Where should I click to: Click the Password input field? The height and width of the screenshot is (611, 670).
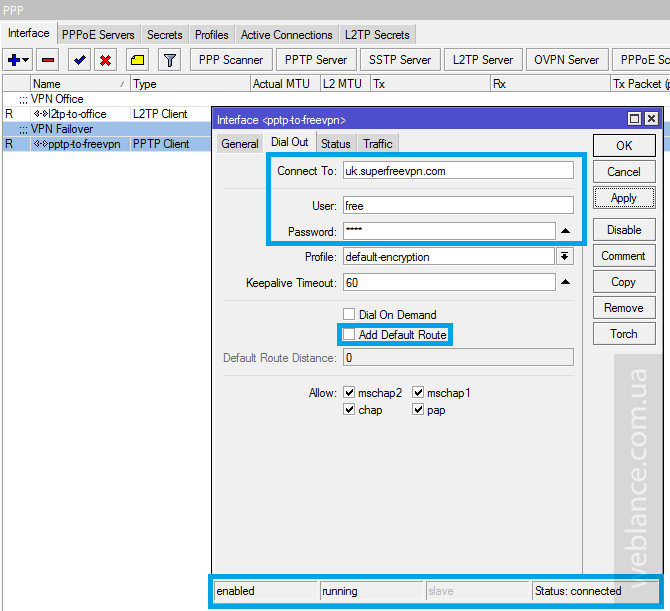(449, 231)
